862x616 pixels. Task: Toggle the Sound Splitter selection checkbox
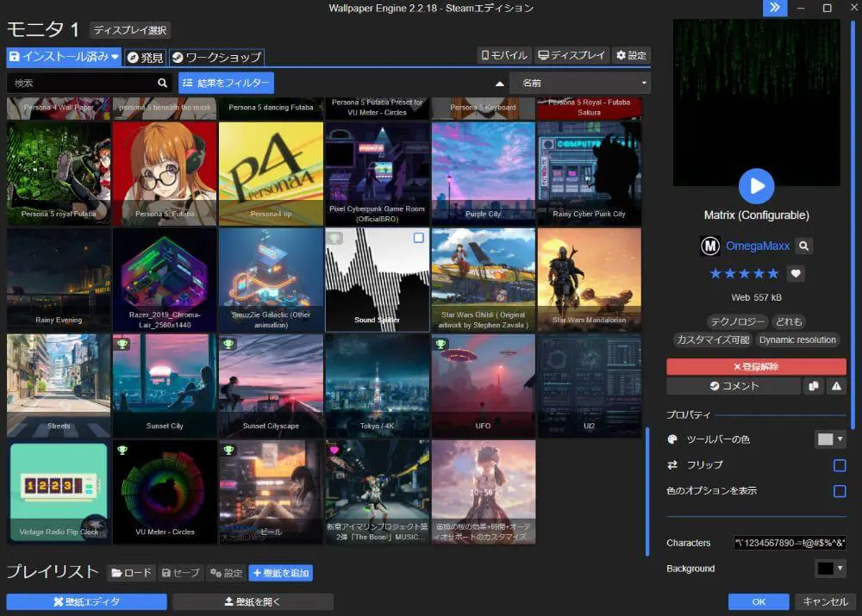click(418, 238)
